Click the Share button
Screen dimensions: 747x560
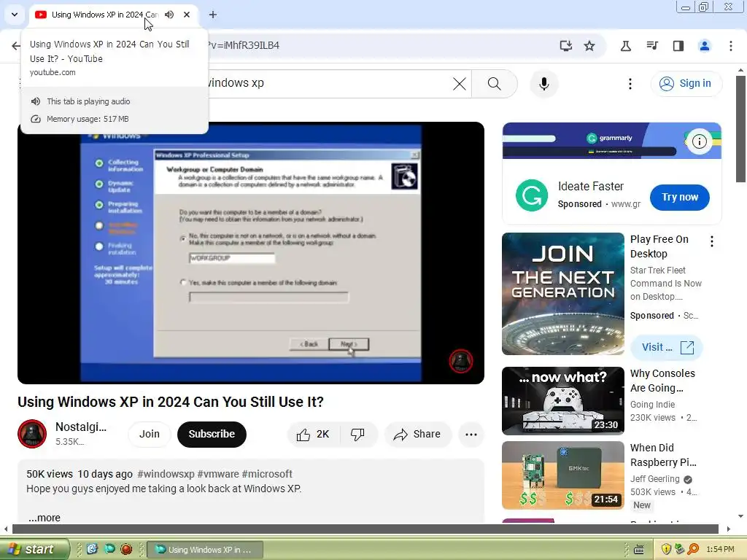click(417, 435)
